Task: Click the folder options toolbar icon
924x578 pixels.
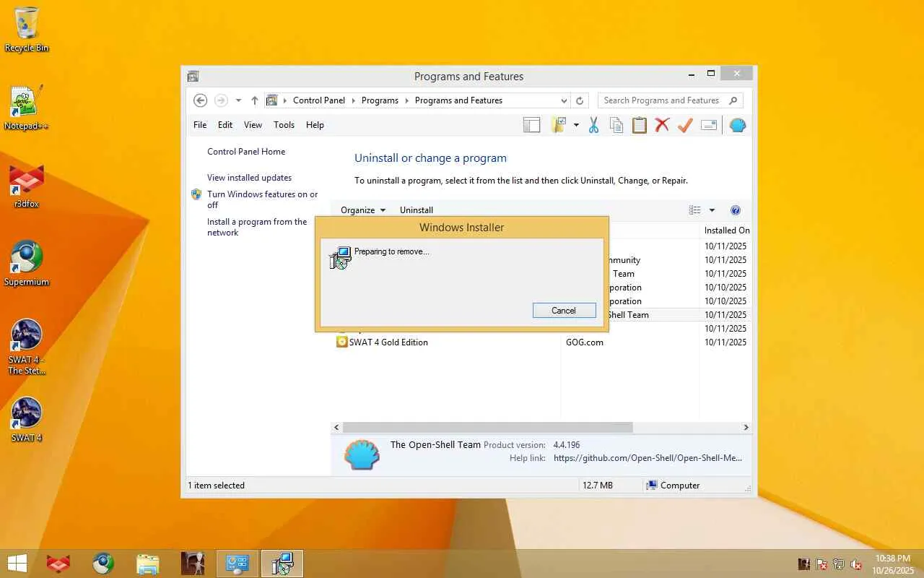Action: click(558, 125)
